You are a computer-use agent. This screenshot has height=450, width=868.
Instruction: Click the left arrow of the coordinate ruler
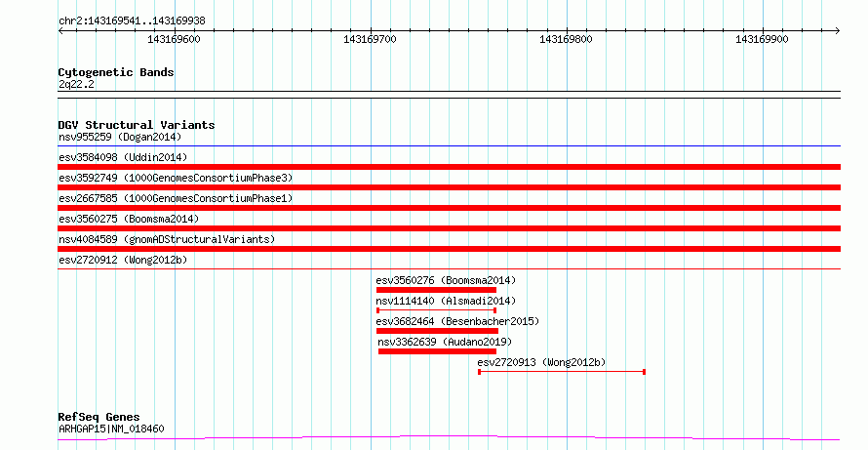coord(60,31)
